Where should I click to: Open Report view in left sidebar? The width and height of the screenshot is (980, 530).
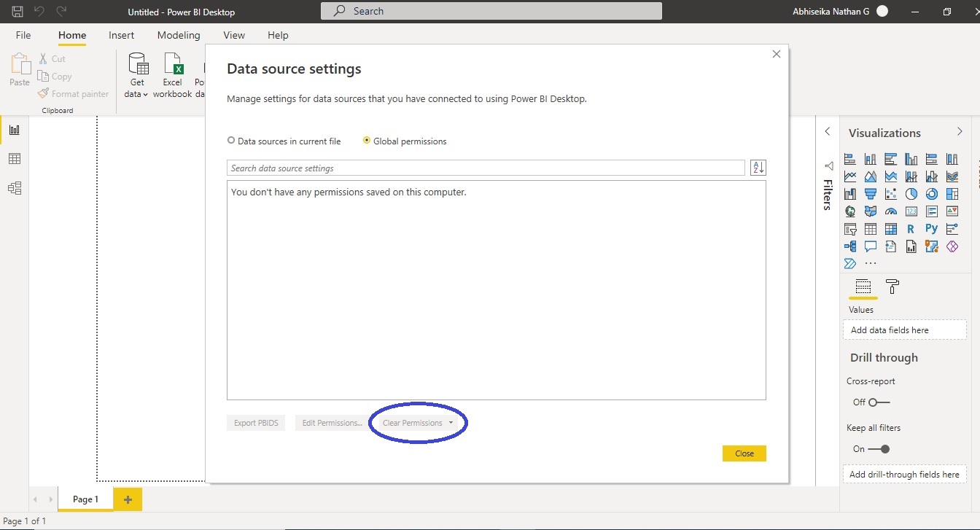15,130
